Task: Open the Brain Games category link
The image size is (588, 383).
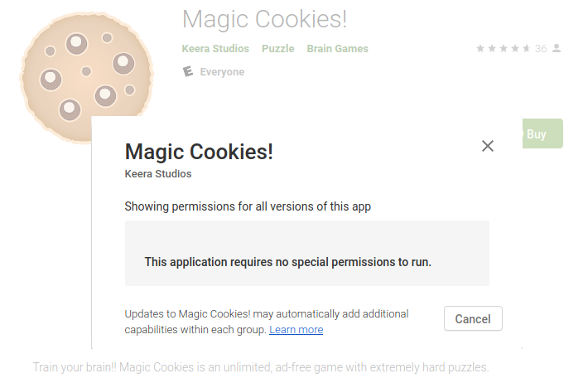Action: (x=338, y=49)
